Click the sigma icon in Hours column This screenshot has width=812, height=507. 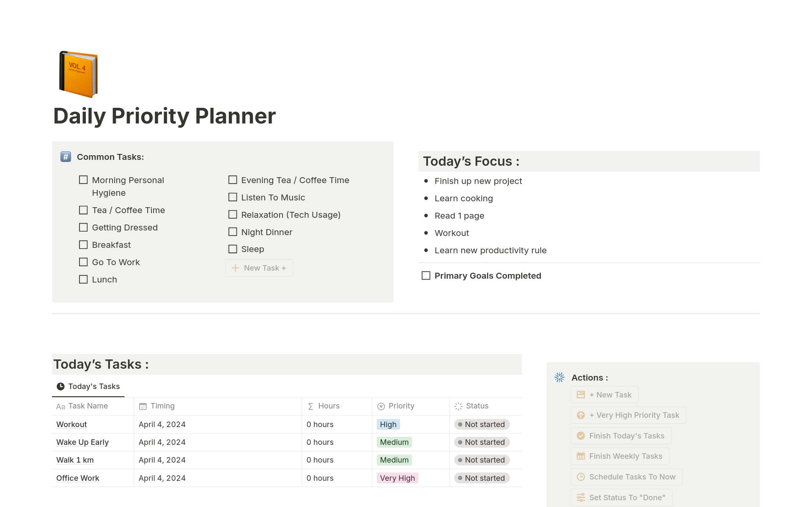[310, 406]
